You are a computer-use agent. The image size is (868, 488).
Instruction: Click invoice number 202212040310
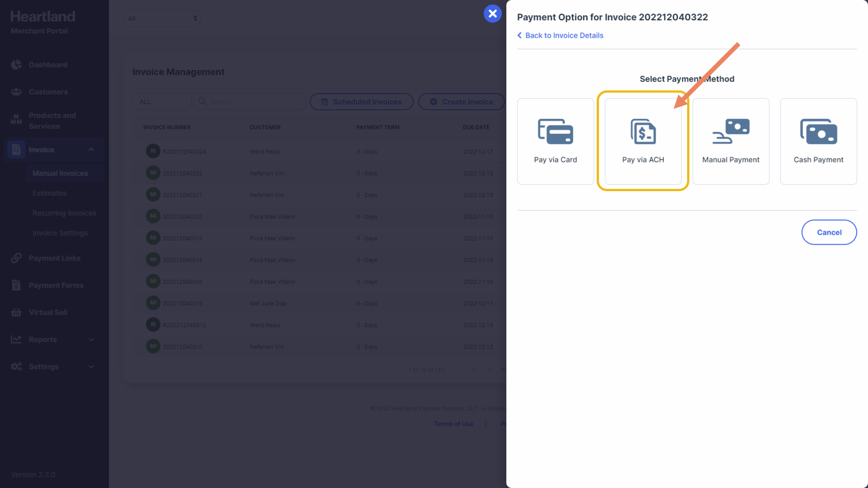pyautogui.click(x=182, y=347)
